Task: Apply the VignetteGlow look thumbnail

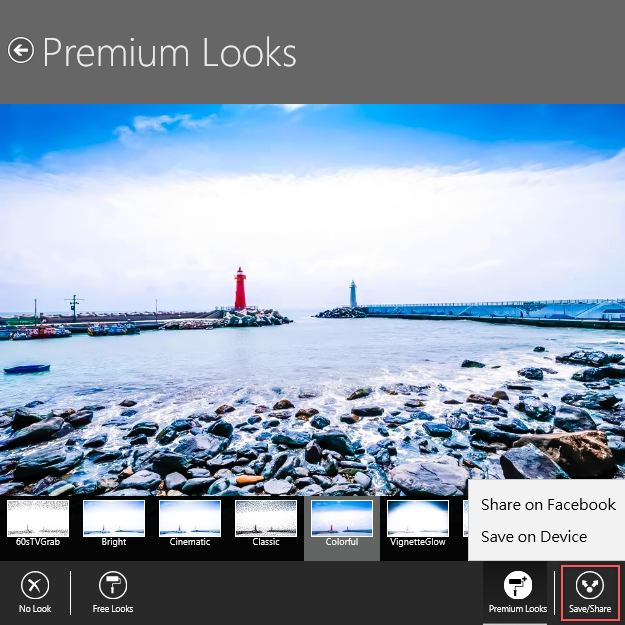Action: pos(418,519)
